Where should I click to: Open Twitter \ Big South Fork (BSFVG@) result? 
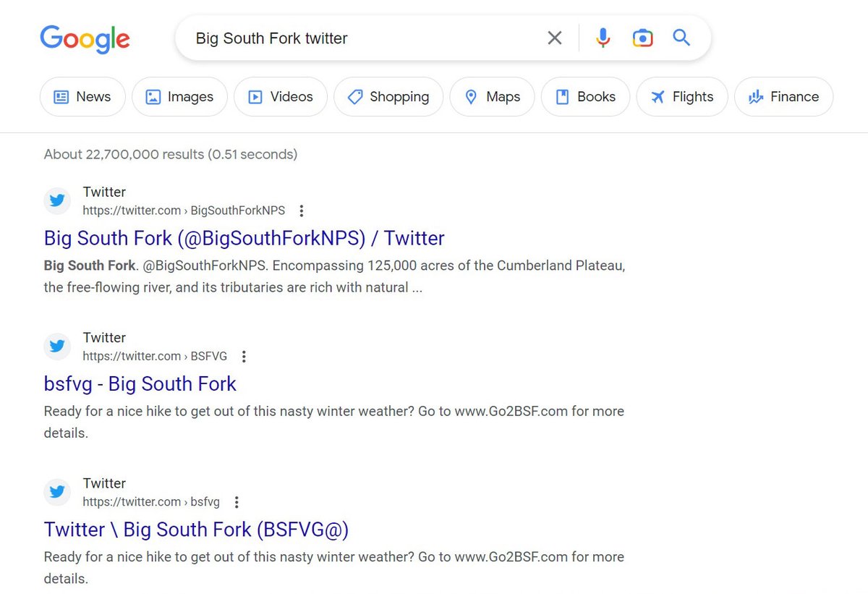point(197,530)
